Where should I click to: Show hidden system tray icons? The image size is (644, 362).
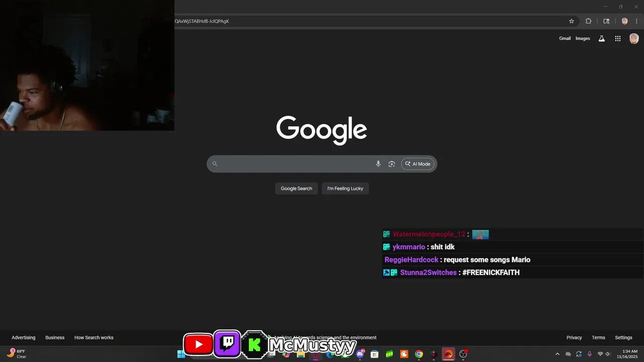pyautogui.click(x=557, y=354)
